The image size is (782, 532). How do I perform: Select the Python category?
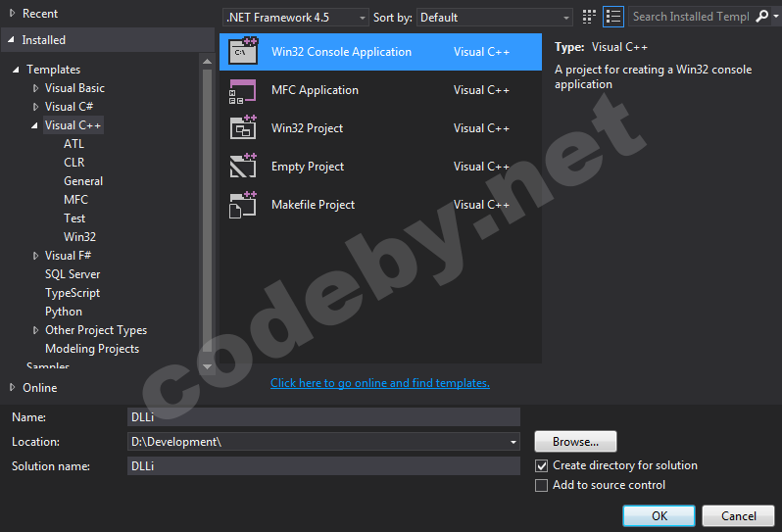click(x=64, y=312)
